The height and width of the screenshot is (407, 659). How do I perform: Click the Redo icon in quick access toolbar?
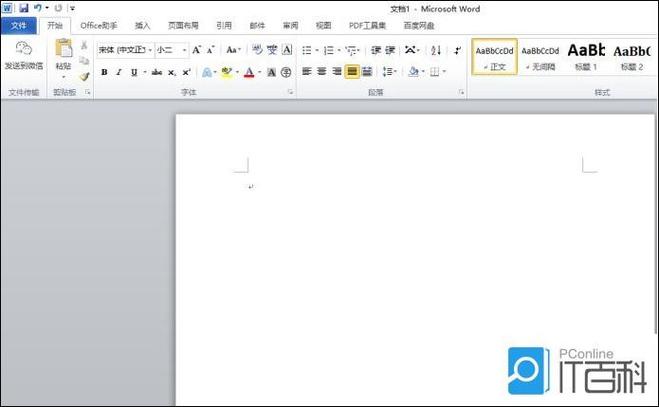58,8
